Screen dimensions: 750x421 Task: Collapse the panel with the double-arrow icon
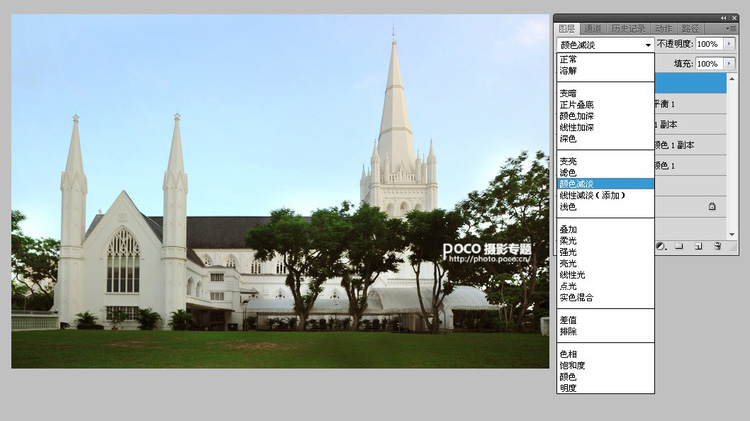click(723, 18)
